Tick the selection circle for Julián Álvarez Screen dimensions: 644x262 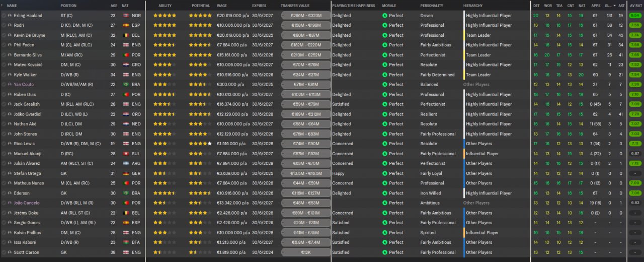[x=4, y=163]
